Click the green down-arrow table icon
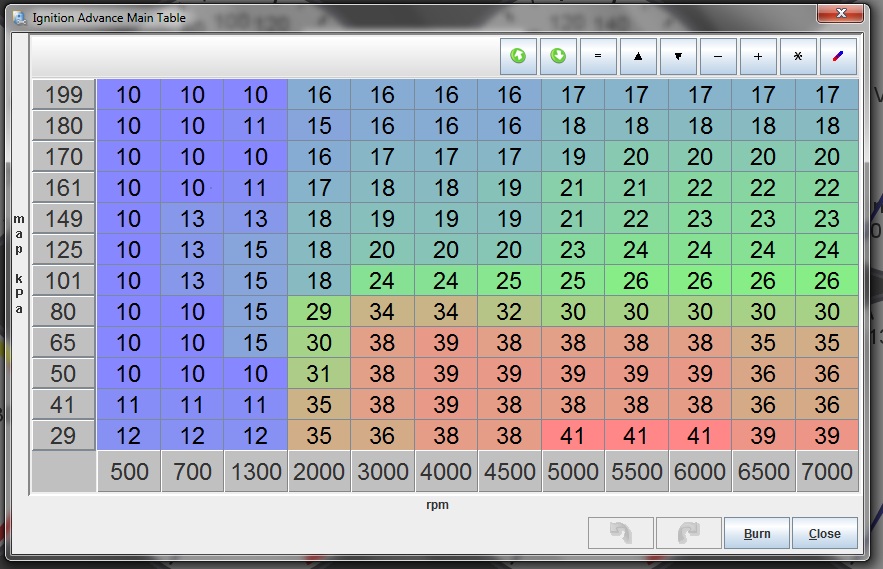883x569 pixels. pos(558,56)
